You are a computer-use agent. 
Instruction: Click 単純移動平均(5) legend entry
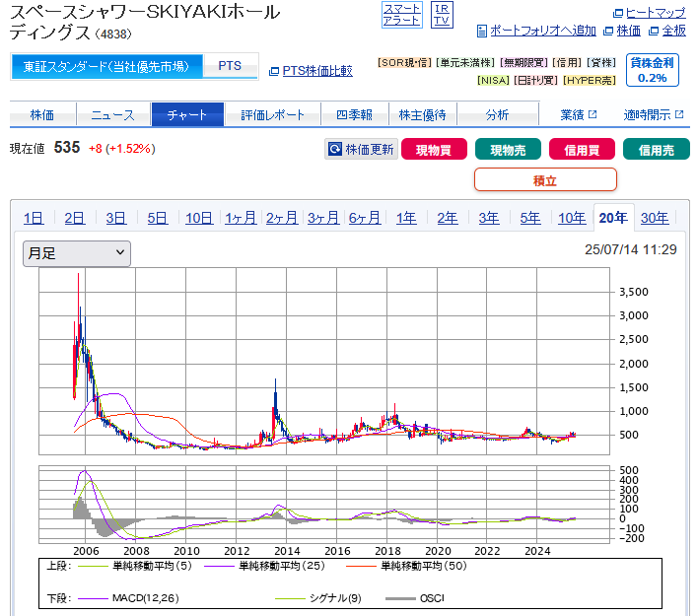135,566
